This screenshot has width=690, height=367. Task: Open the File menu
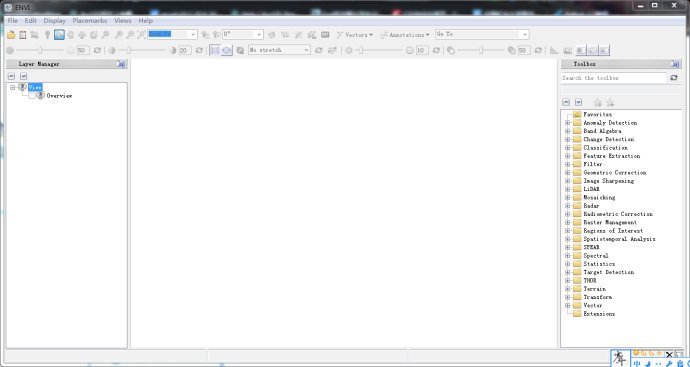12,21
